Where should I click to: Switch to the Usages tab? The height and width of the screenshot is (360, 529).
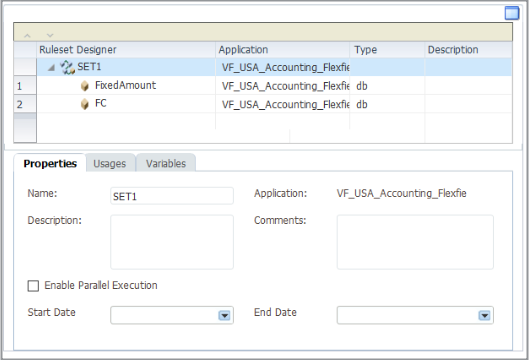tap(110, 163)
